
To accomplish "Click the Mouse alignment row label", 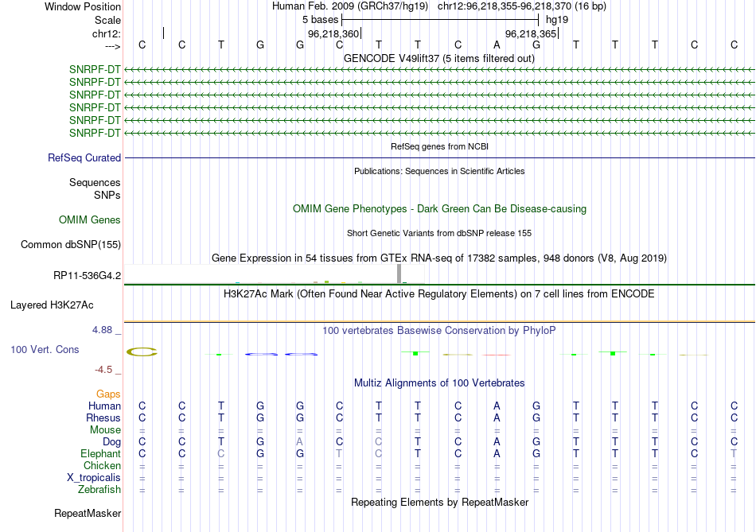I will pyautogui.click(x=105, y=430).
